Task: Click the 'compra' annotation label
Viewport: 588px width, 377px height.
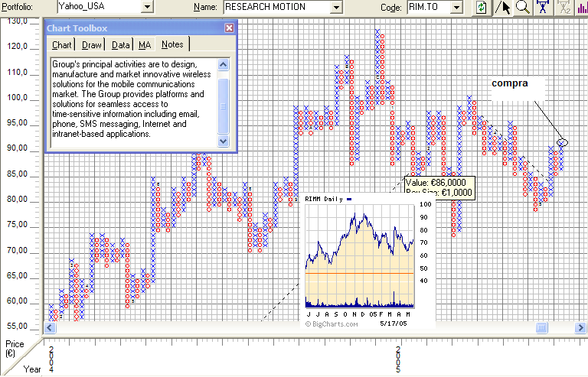Action: click(510, 83)
